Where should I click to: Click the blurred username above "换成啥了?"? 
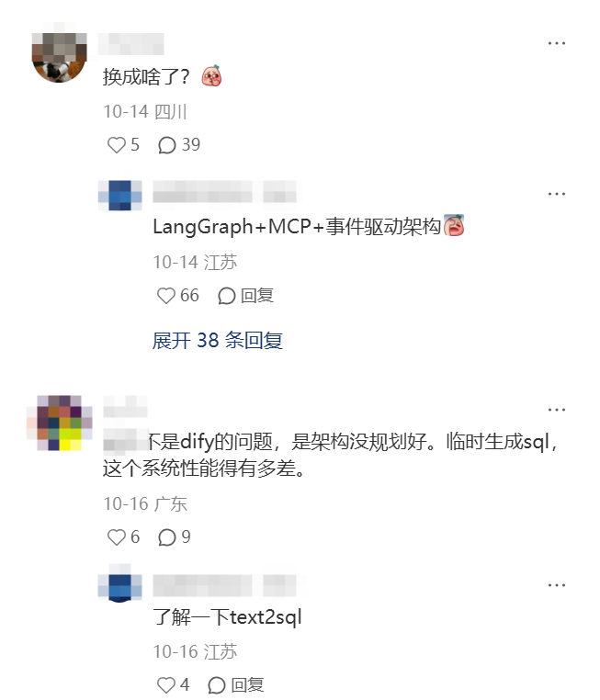tap(131, 44)
